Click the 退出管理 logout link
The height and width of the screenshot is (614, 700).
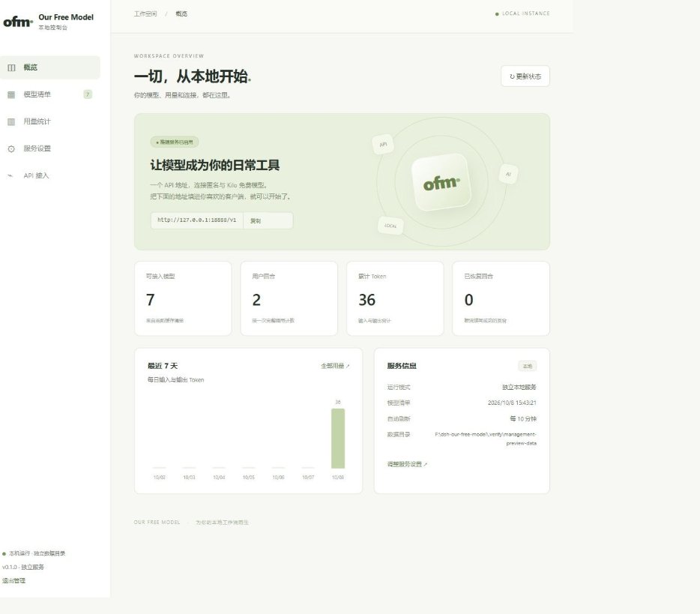[13, 580]
